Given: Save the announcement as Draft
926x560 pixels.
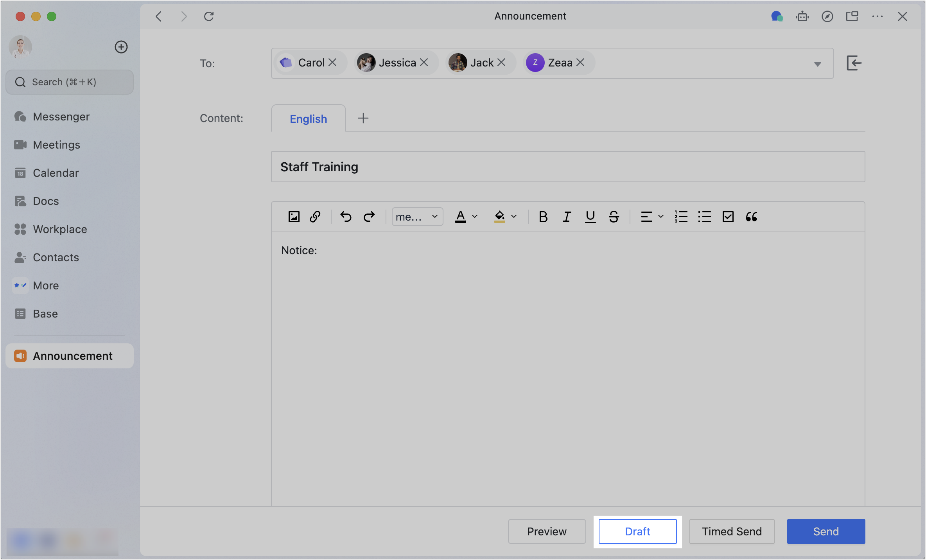Looking at the screenshot, I should [x=637, y=531].
